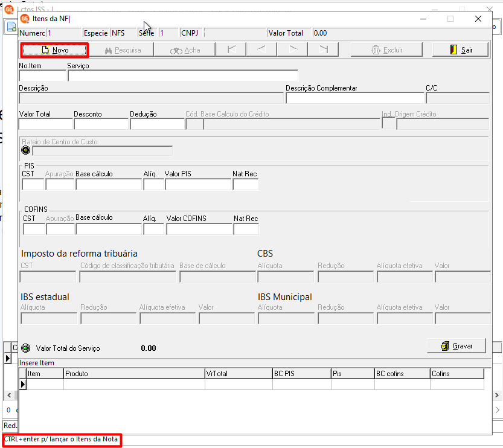This screenshot has height=448, width=503.
Task: Click the PIS Nat Rec field
Action: pos(245,184)
